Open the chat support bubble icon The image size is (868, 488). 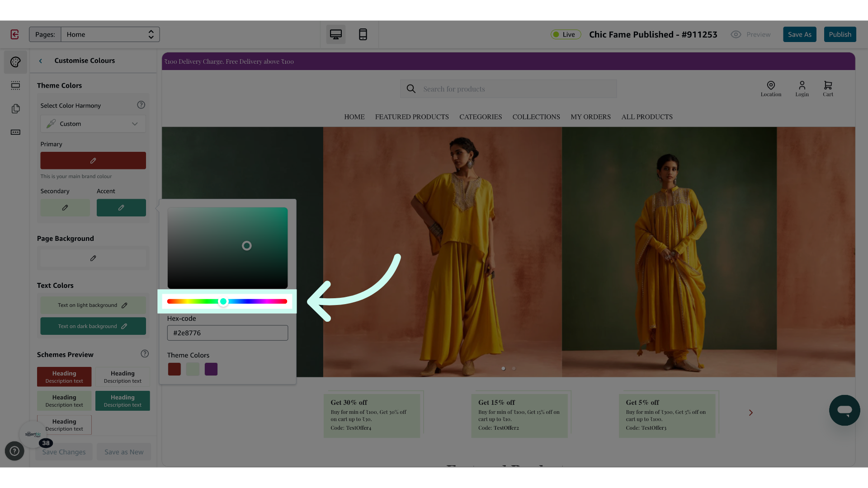click(844, 410)
